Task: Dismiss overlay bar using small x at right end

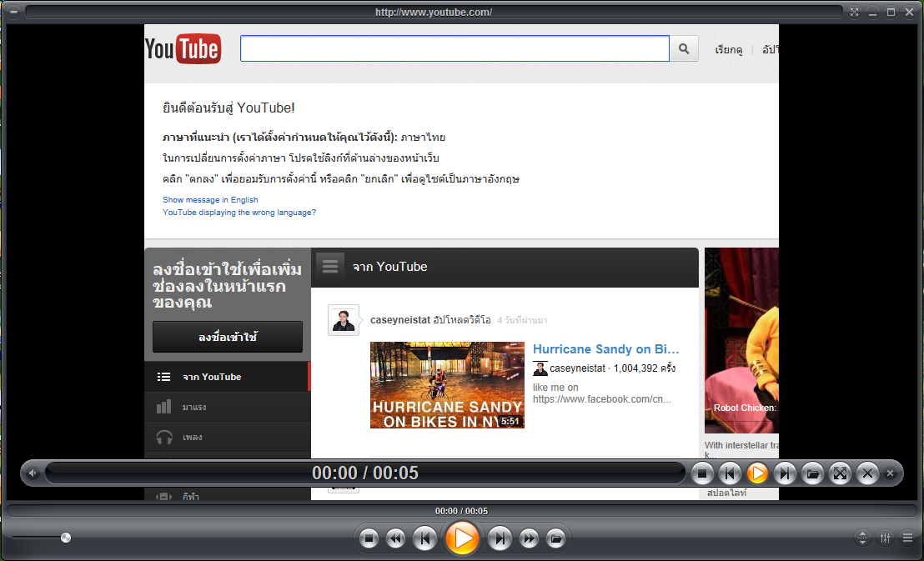Action: [x=891, y=473]
